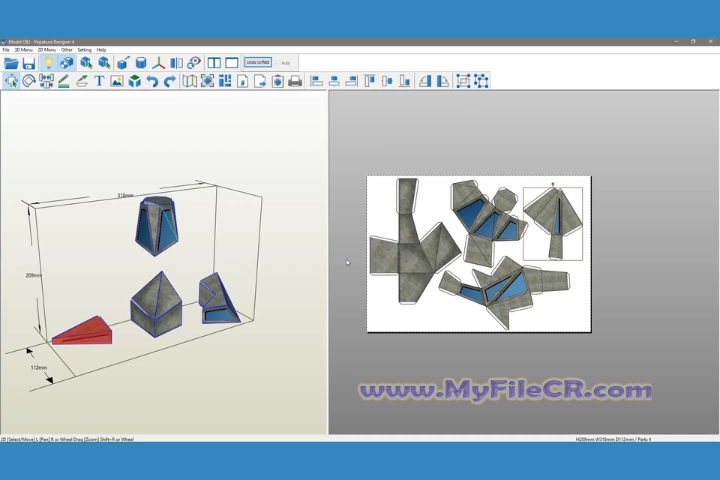Select the grey house-shaped block in 3D view
The width and height of the screenshot is (720, 480).
click(x=156, y=305)
